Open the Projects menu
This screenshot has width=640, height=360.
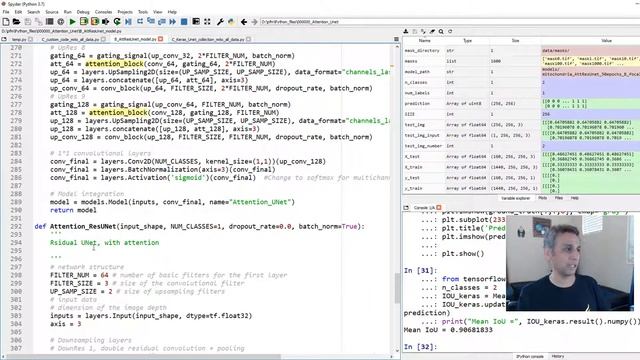pos(125,12)
